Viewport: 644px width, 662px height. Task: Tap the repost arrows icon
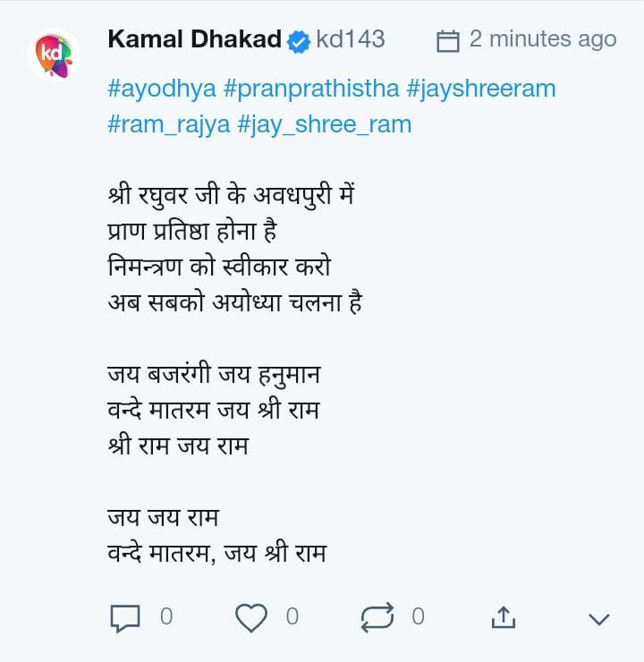377,616
